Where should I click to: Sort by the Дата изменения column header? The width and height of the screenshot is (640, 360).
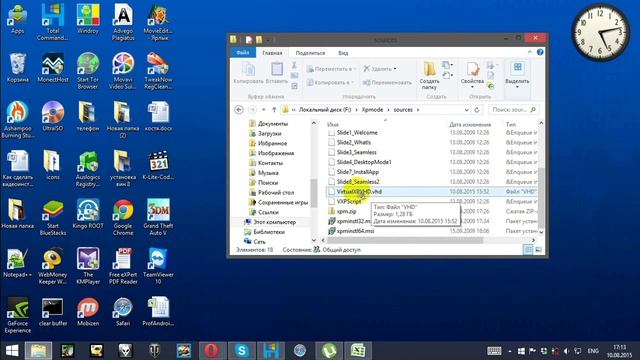(470, 124)
